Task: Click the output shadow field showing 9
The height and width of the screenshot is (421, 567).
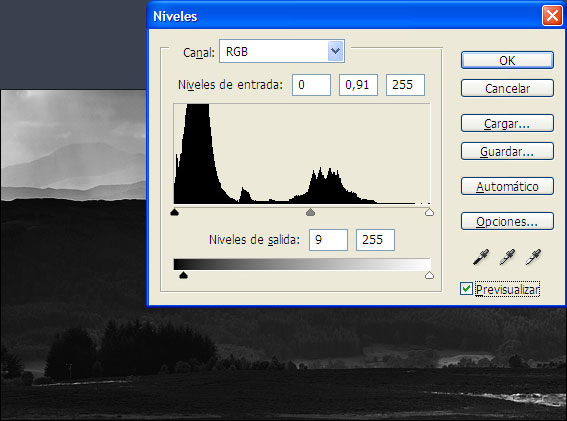Action: click(328, 240)
